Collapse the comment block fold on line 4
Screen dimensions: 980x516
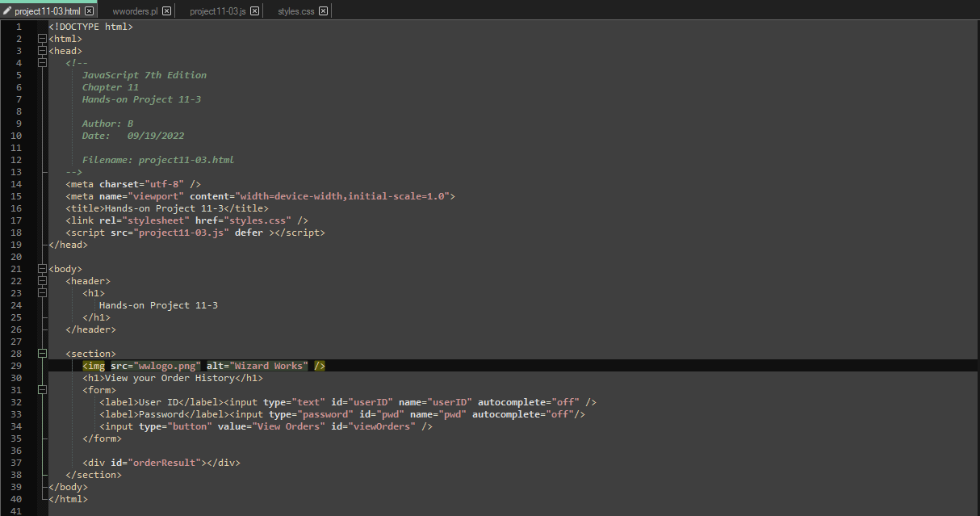[x=42, y=62]
